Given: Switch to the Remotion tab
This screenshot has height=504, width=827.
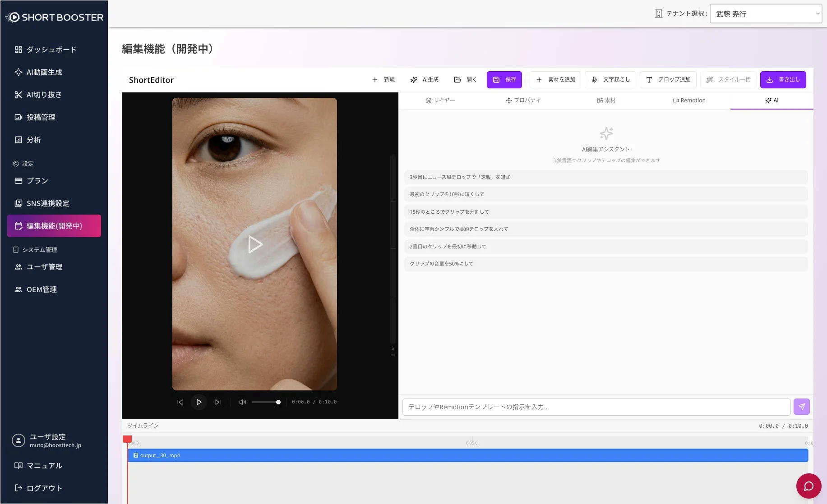Looking at the screenshot, I should point(689,100).
